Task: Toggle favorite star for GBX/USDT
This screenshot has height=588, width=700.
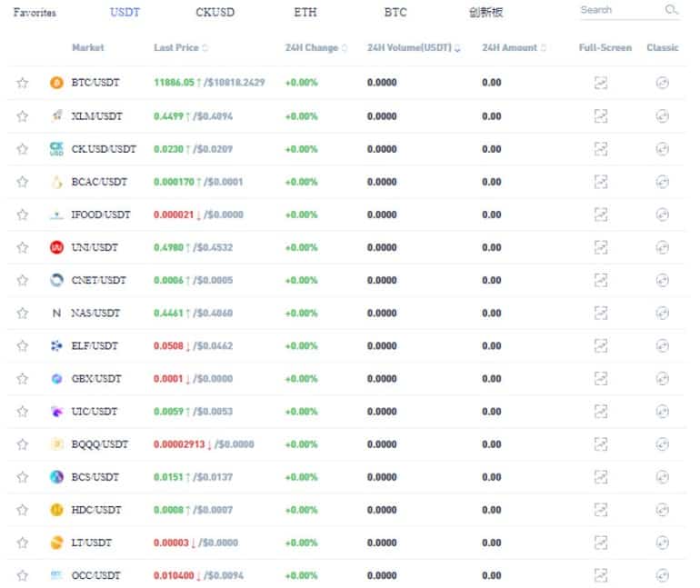Action: click(x=23, y=378)
